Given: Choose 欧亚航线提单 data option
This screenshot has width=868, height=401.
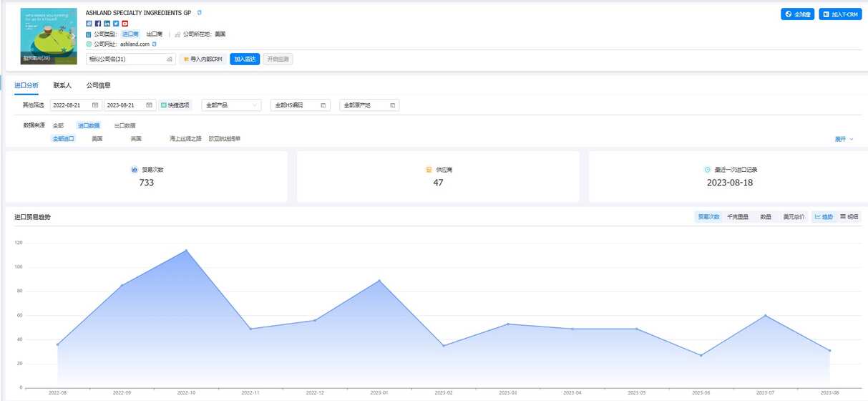Looking at the screenshot, I should pyautogui.click(x=225, y=139).
